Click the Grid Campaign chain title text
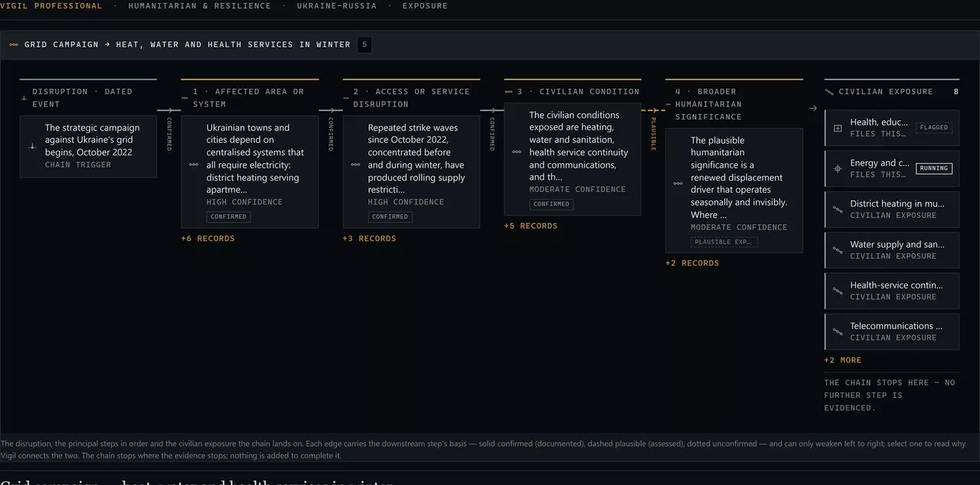980x485 pixels. pos(187,45)
